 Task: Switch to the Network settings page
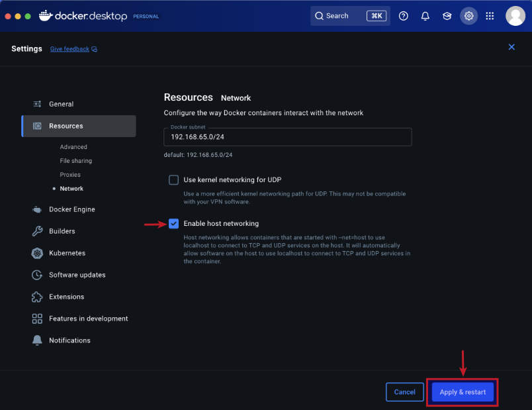(x=71, y=188)
